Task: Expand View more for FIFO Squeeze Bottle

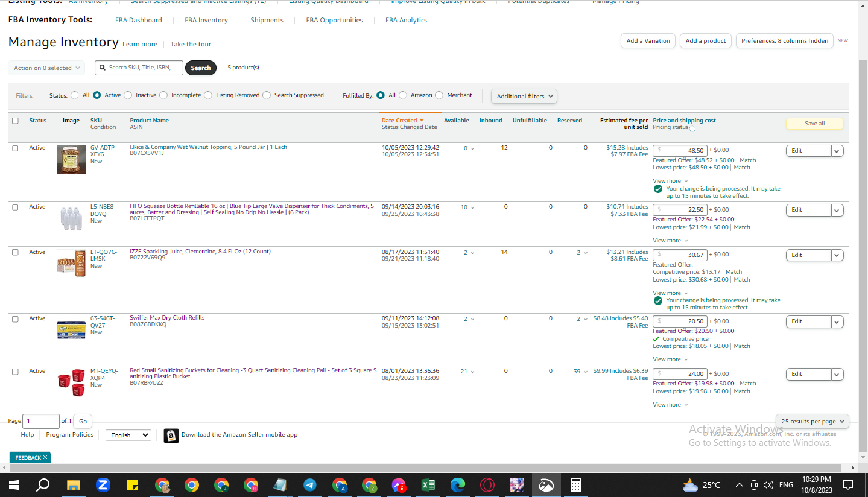Action: [670, 241]
